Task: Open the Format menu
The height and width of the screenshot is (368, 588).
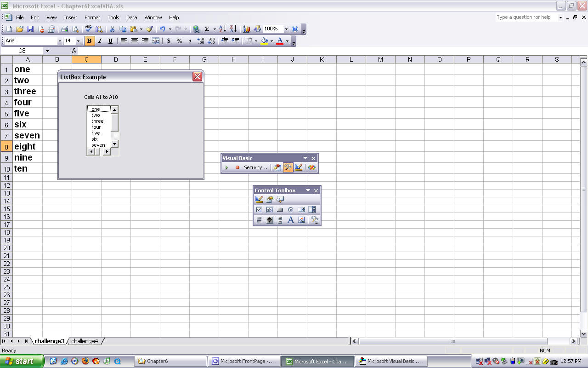Action: 92,17
